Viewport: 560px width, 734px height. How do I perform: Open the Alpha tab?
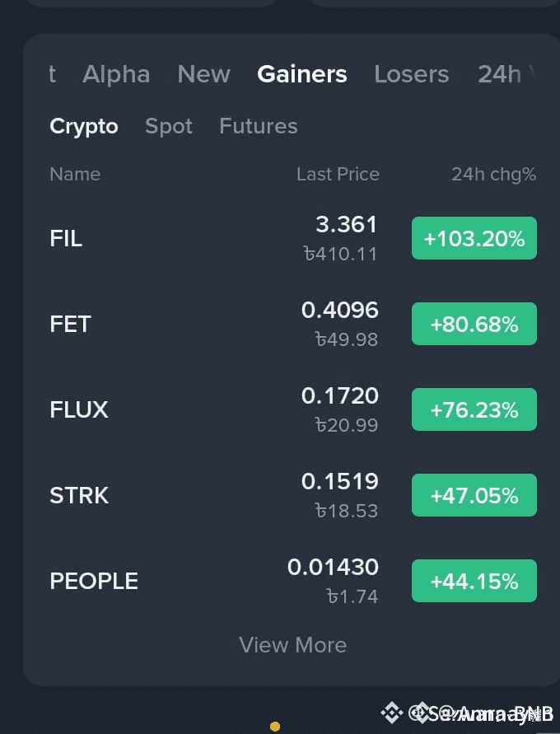click(116, 74)
